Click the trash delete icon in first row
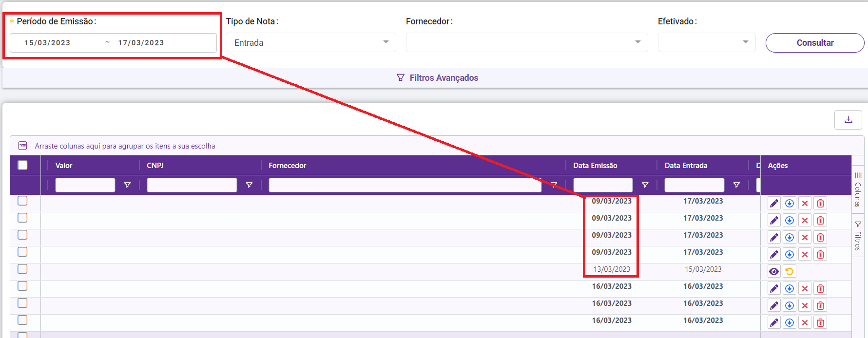 tap(821, 203)
